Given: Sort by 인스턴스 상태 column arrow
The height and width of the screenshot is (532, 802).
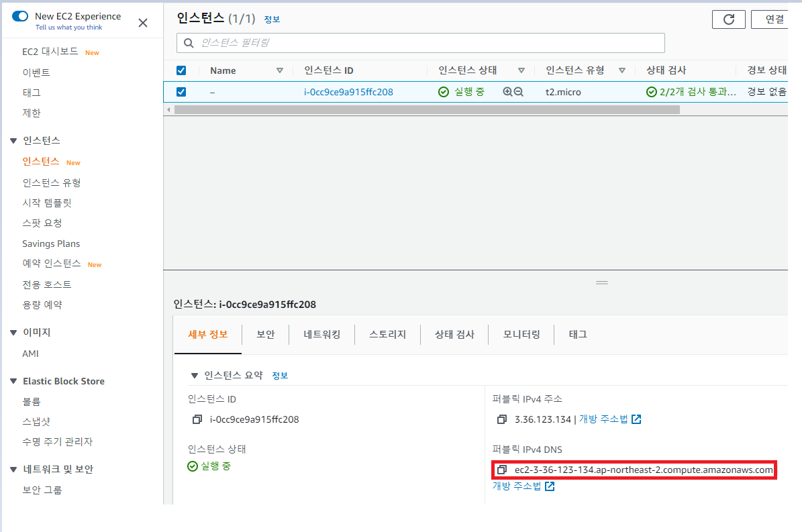Looking at the screenshot, I should coord(521,70).
